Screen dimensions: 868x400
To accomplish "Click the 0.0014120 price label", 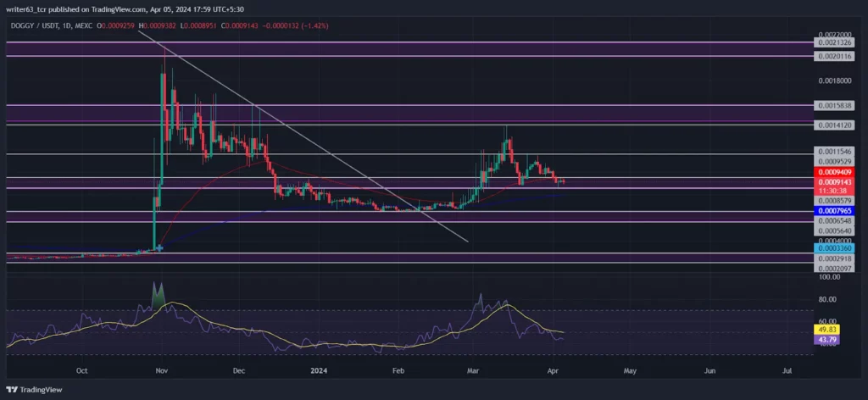I will coord(832,125).
